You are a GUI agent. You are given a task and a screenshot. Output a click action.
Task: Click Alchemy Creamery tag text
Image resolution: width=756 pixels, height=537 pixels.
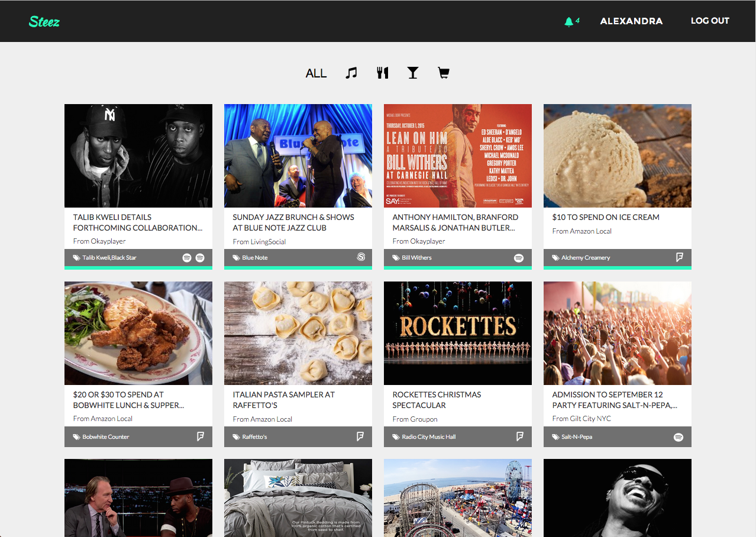pos(586,258)
